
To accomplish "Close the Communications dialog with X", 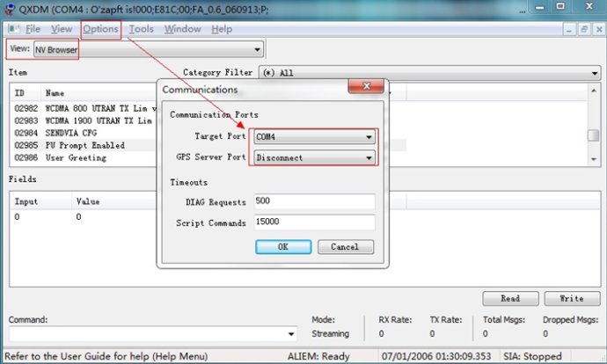I will point(366,86).
